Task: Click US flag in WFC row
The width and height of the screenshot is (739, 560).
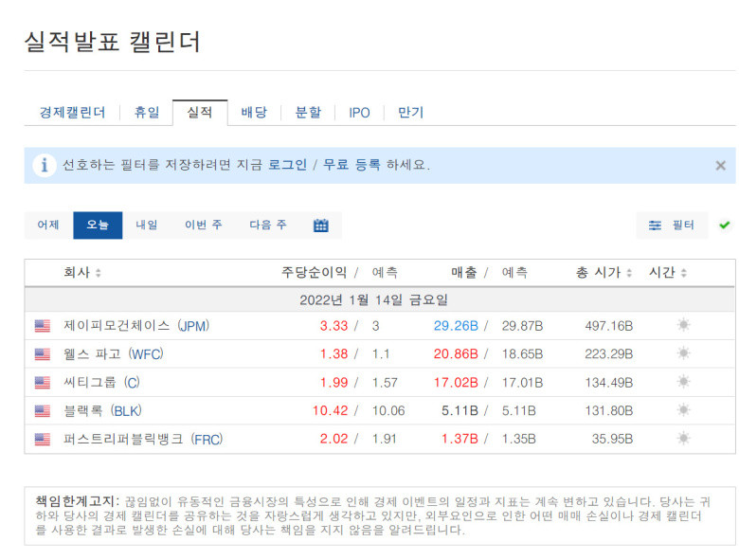Action: pyautogui.click(x=43, y=354)
